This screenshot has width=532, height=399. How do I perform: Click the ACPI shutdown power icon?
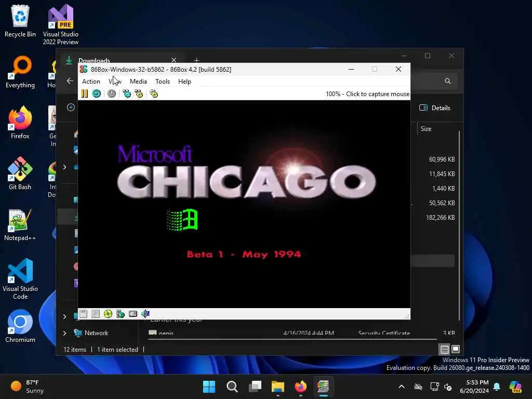point(112,94)
